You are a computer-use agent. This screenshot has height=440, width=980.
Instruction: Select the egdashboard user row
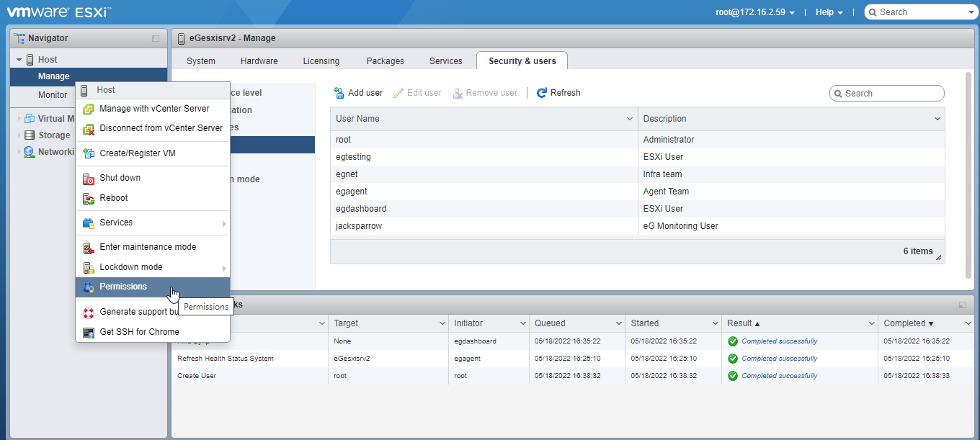coord(637,209)
